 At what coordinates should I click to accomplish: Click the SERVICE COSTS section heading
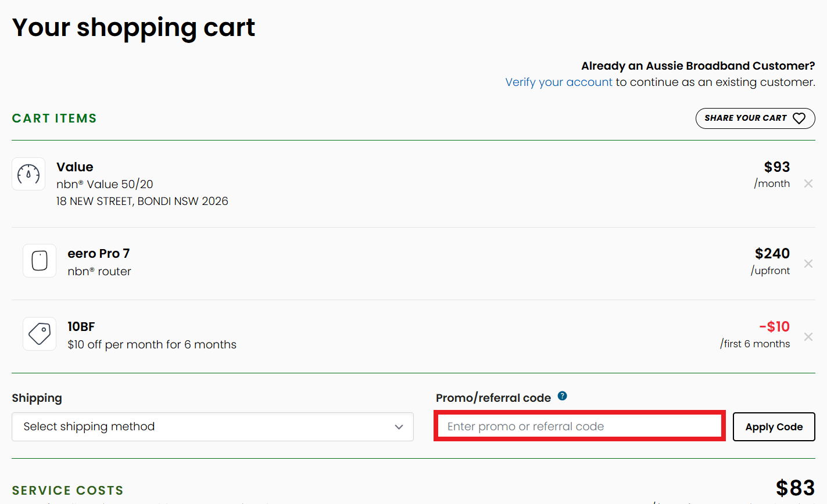coord(67,491)
